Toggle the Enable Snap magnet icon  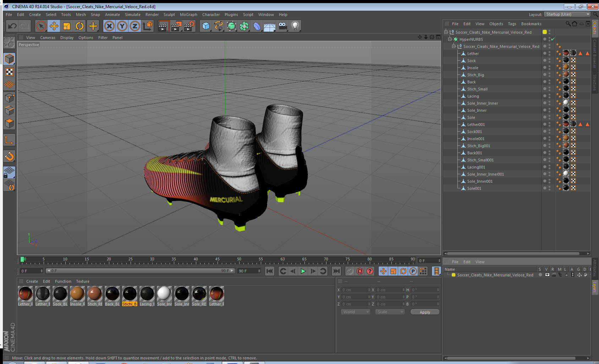click(10, 156)
